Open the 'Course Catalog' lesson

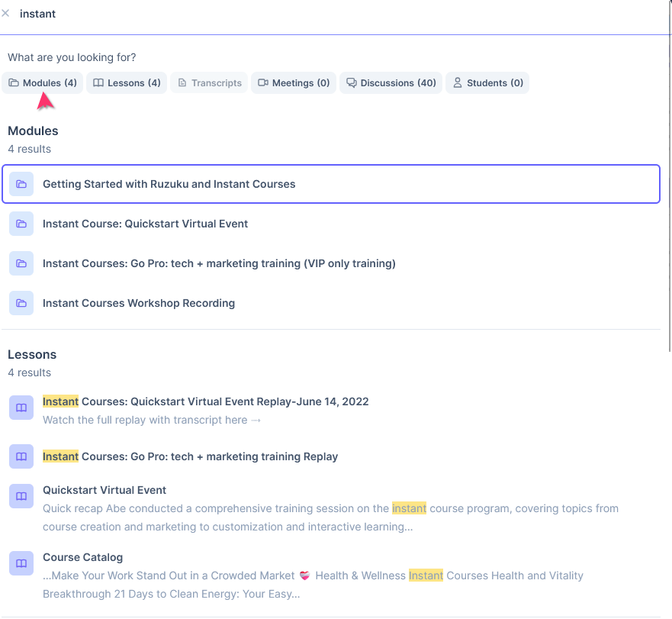(82, 557)
